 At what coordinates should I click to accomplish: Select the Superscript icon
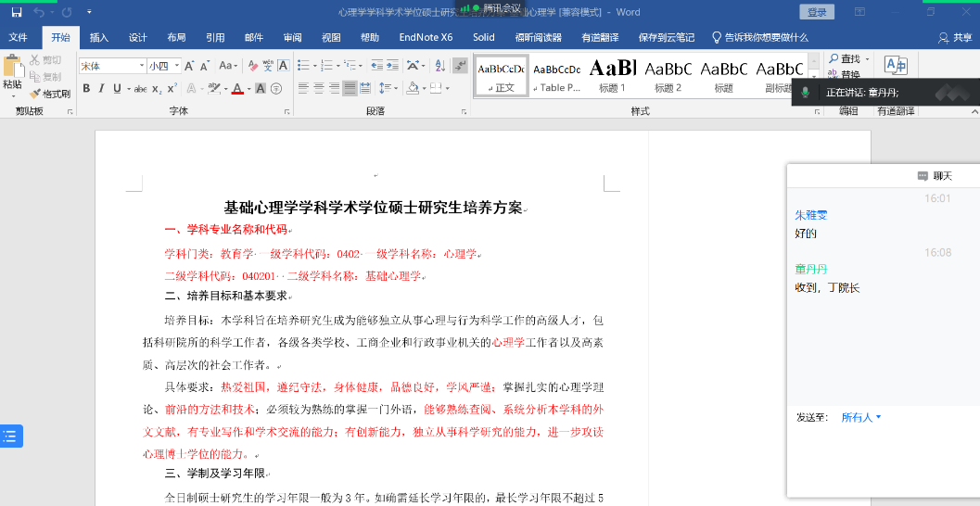tap(172, 89)
